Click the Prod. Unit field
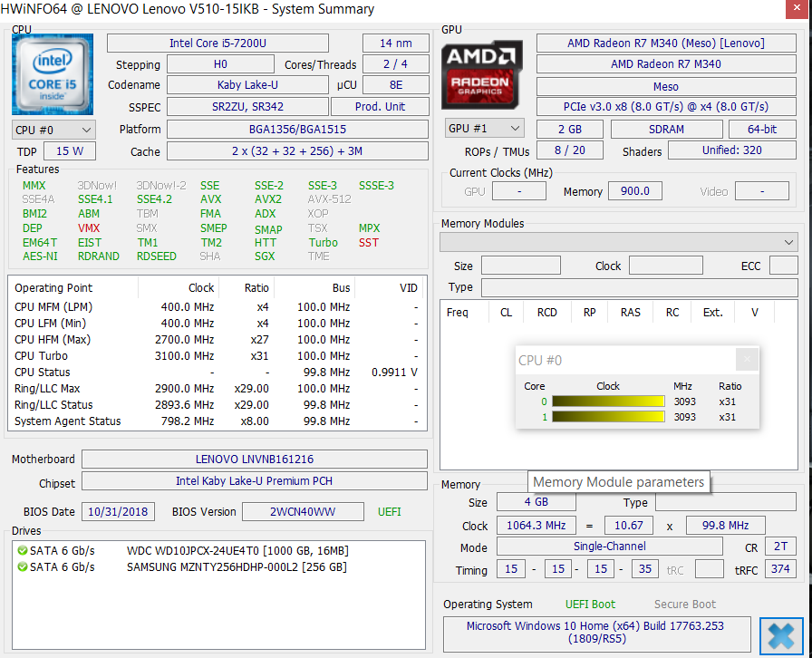812x658 pixels. click(380, 107)
